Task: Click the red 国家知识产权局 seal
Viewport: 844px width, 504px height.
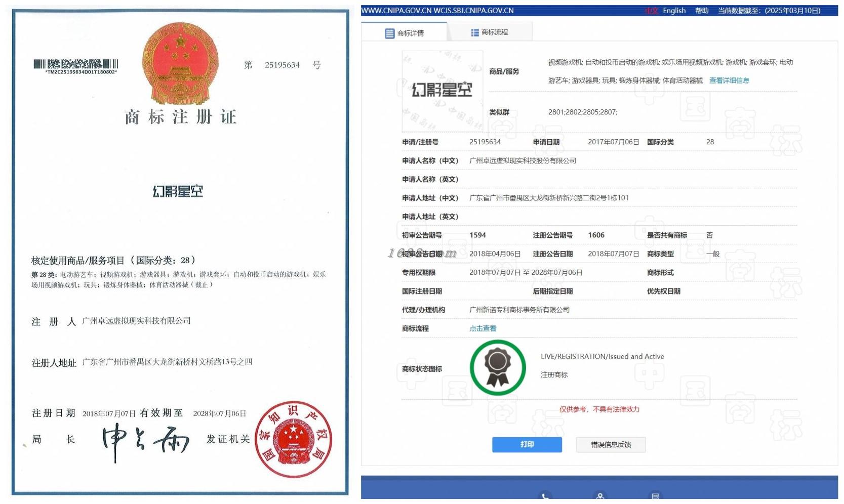Action: [294, 439]
